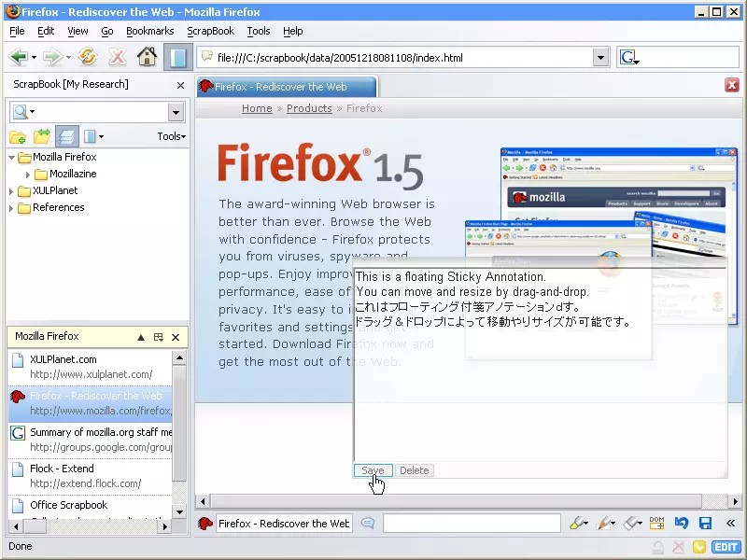
Task: Click the comment bubble icon
Action: (367, 524)
